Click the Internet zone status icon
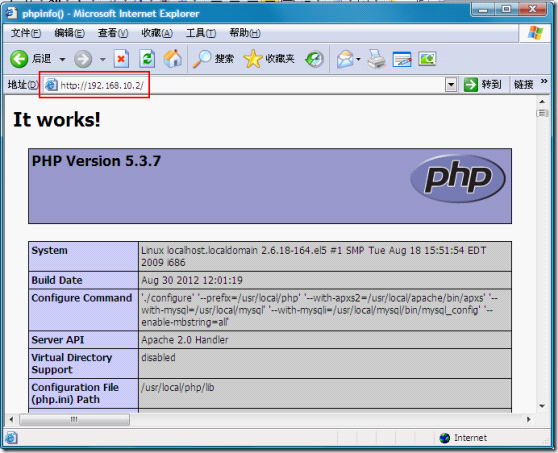 click(444, 438)
